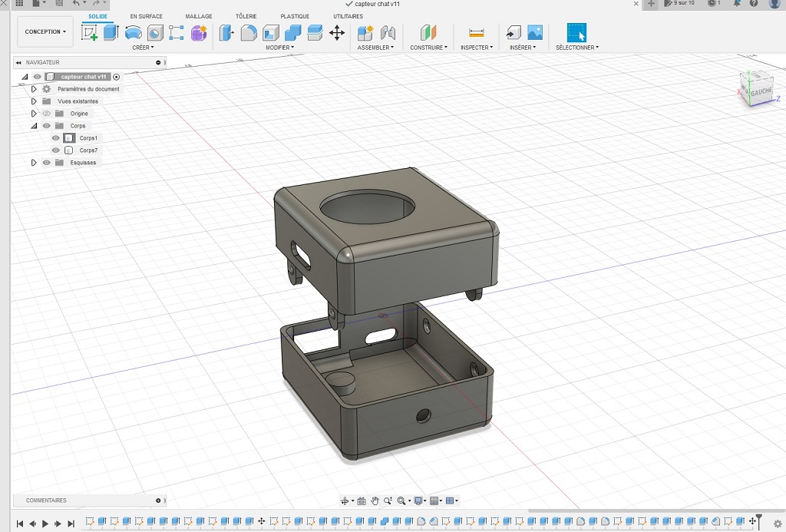
Task: Click the Fillet tool icon
Action: tap(249, 33)
